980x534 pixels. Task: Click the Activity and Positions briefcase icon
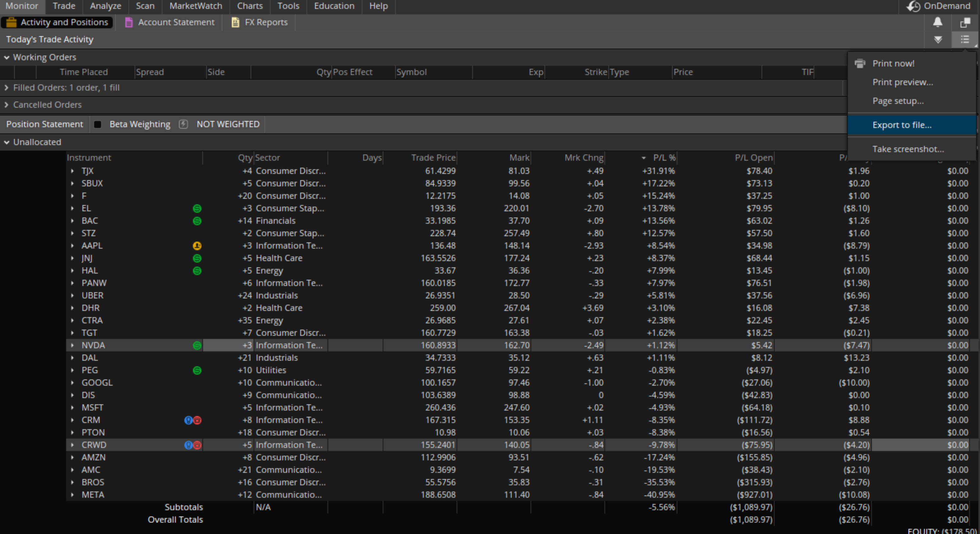(x=12, y=22)
